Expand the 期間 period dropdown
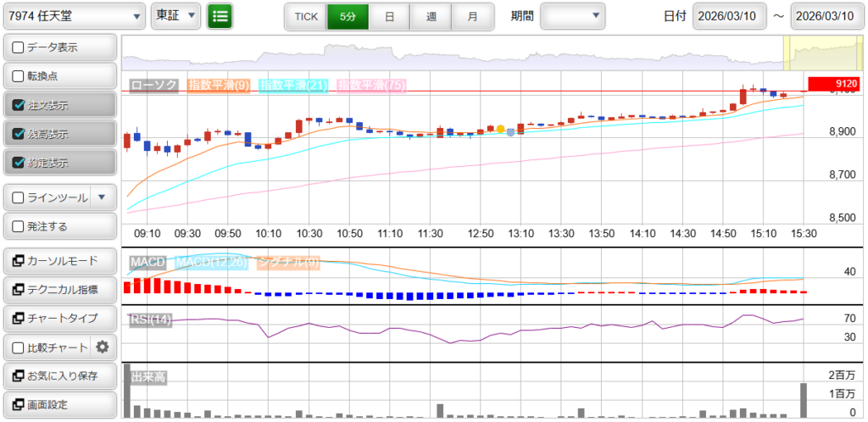868x422 pixels. [x=572, y=16]
